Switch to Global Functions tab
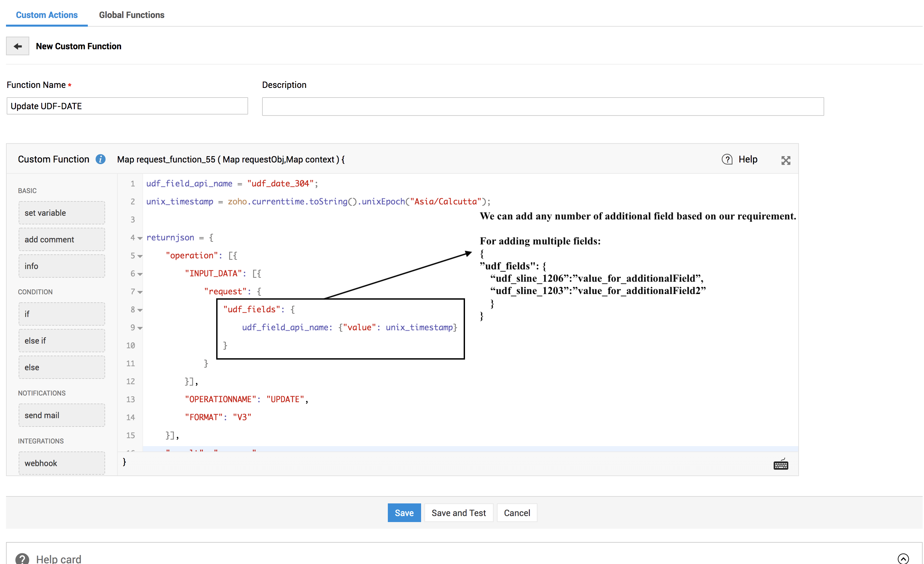 [131, 15]
